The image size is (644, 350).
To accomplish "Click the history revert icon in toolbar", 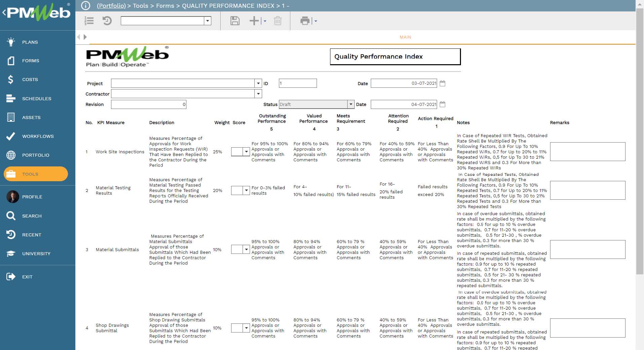I will 107,21.
